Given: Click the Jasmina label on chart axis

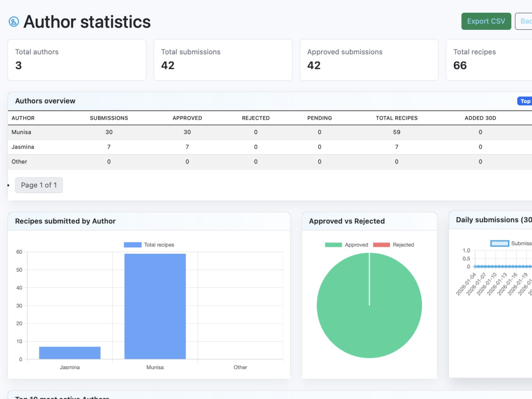Looking at the screenshot, I should tap(70, 368).
